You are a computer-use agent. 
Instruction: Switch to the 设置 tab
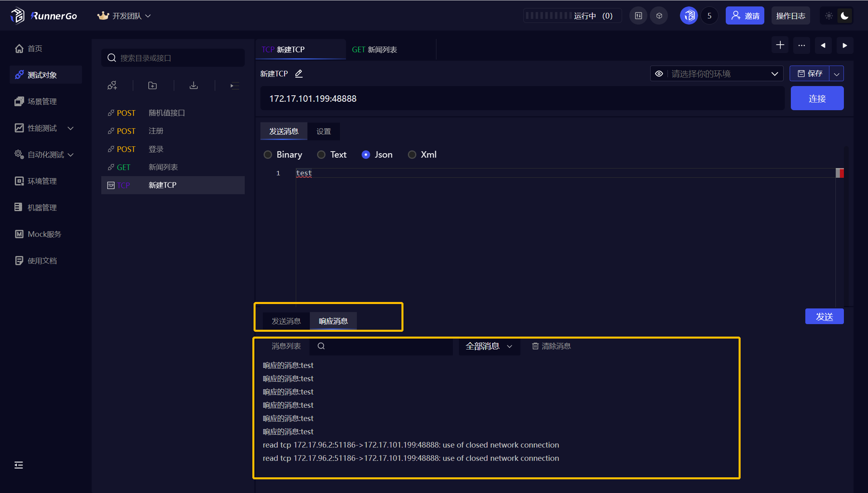coord(323,131)
